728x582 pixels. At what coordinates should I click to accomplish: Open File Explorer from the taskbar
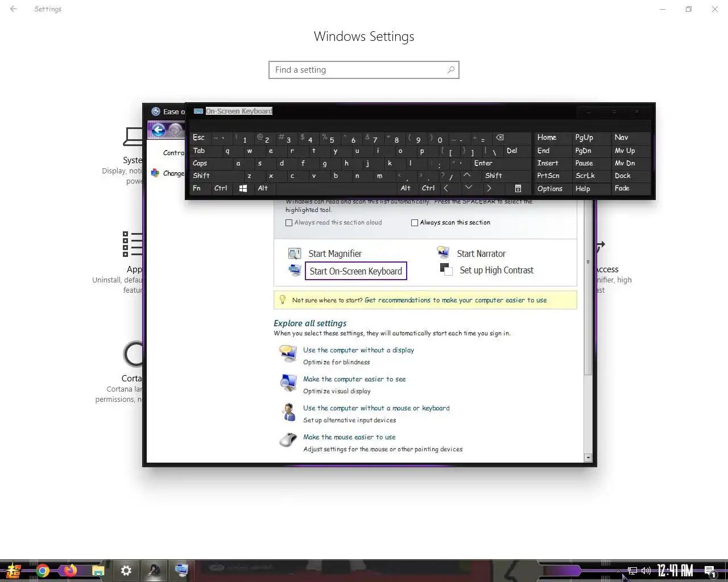(98, 571)
